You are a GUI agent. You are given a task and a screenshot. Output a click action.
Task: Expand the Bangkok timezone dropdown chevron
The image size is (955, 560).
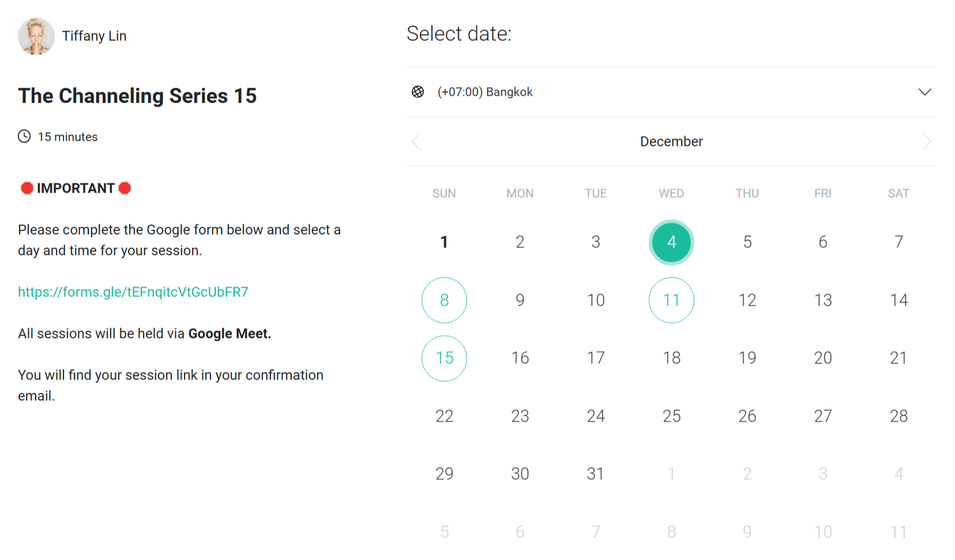(x=924, y=92)
